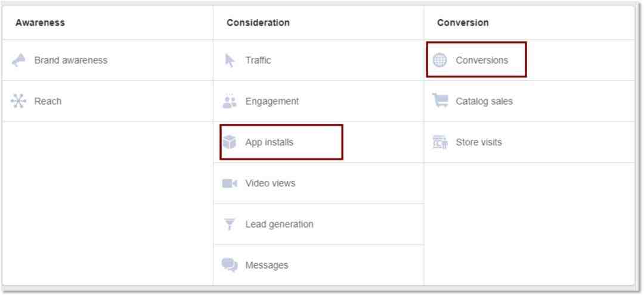The image size is (644, 296).
Task: Select the Traffic objective label
Action: pos(258,60)
